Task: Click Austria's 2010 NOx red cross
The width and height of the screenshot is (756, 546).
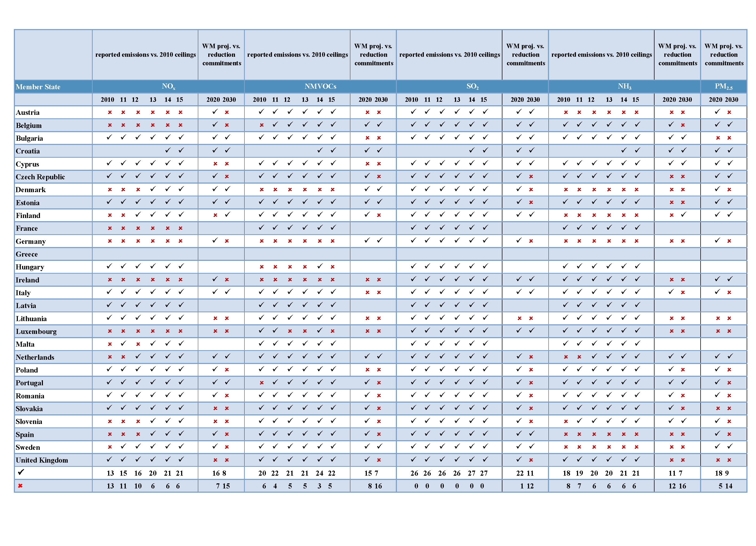Action: (x=110, y=112)
